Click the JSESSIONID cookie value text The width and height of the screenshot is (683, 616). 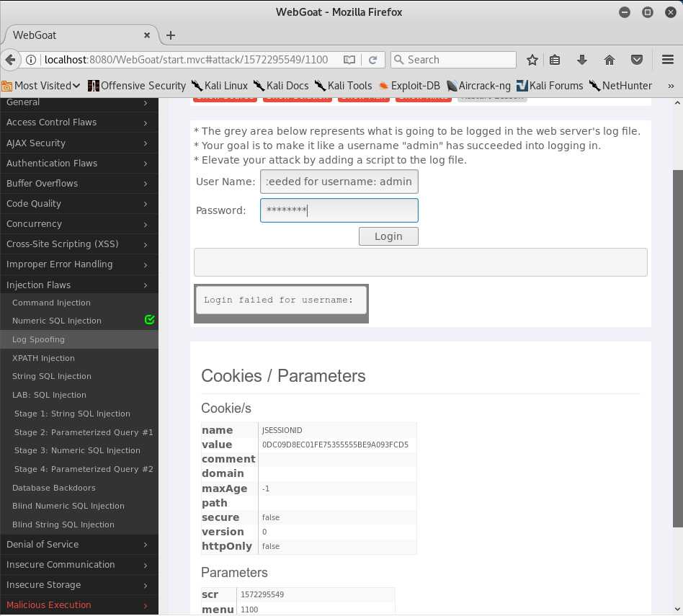[335, 445]
